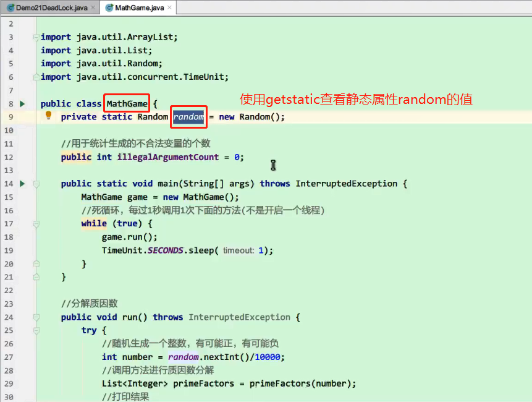The image size is (532, 402).
Task: Switch to the Demo21DeadLock.java tab
Action: (x=51, y=7)
